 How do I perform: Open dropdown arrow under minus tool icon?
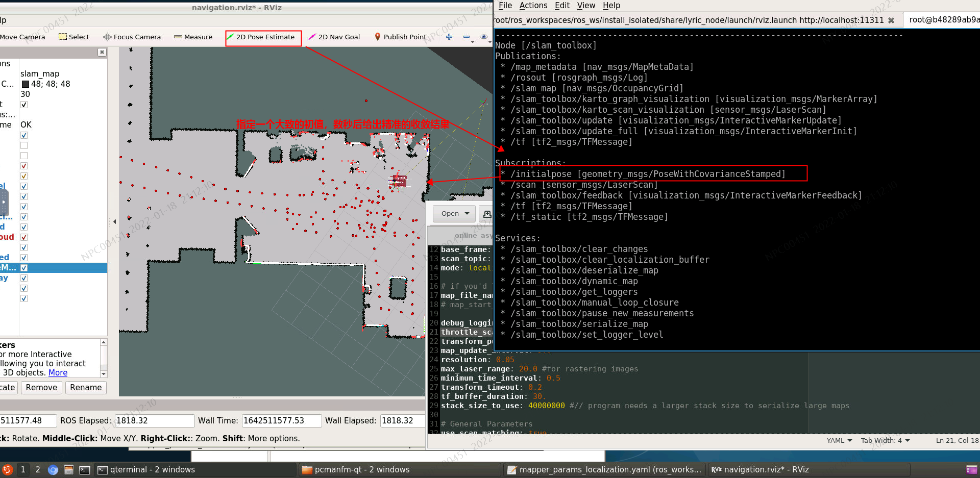(473, 42)
